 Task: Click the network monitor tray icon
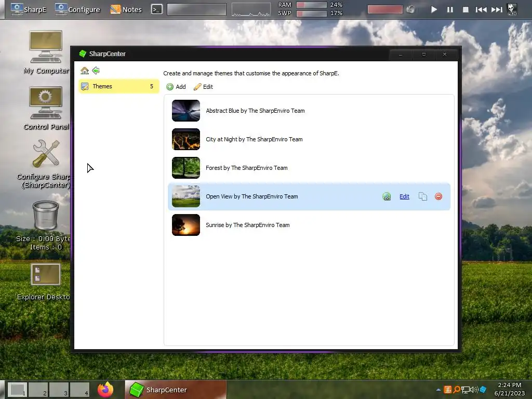pyautogui.click(x=465, y=390)
